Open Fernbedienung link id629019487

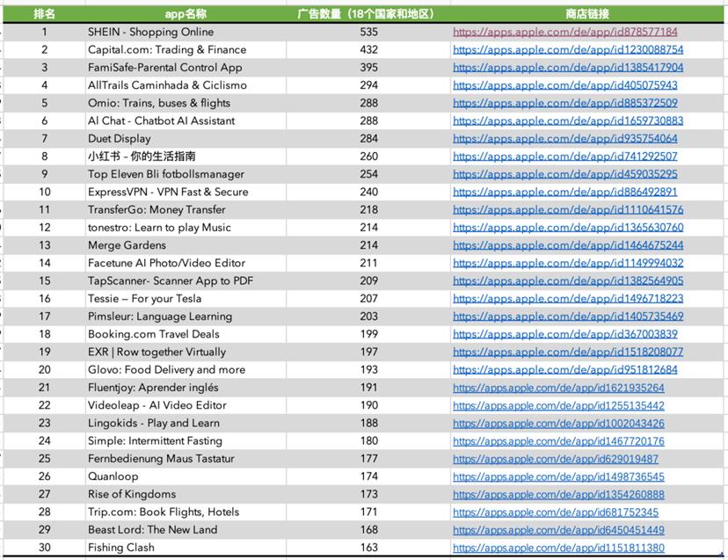pyautogui.click(x=556, y=459)
